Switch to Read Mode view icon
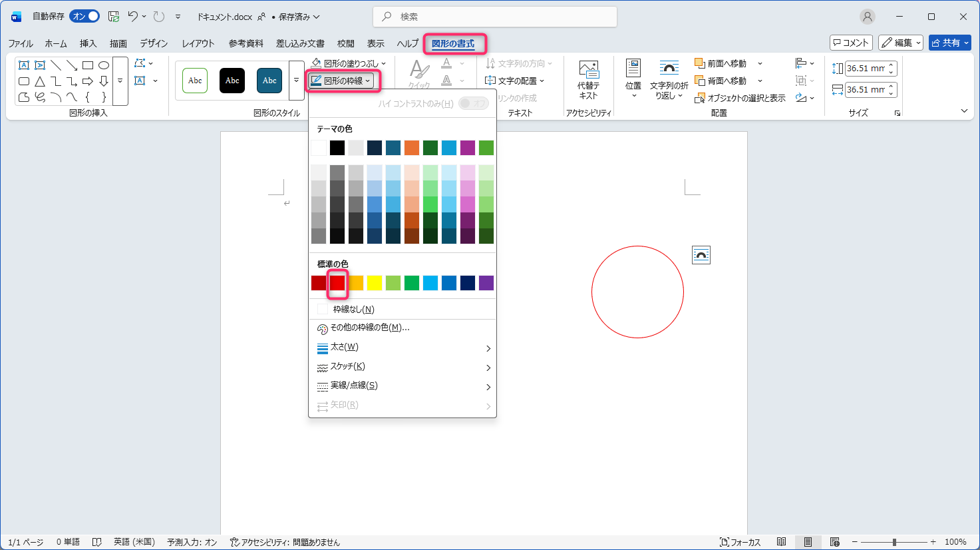This screenshot has width=980, height=550. point(782,542)
